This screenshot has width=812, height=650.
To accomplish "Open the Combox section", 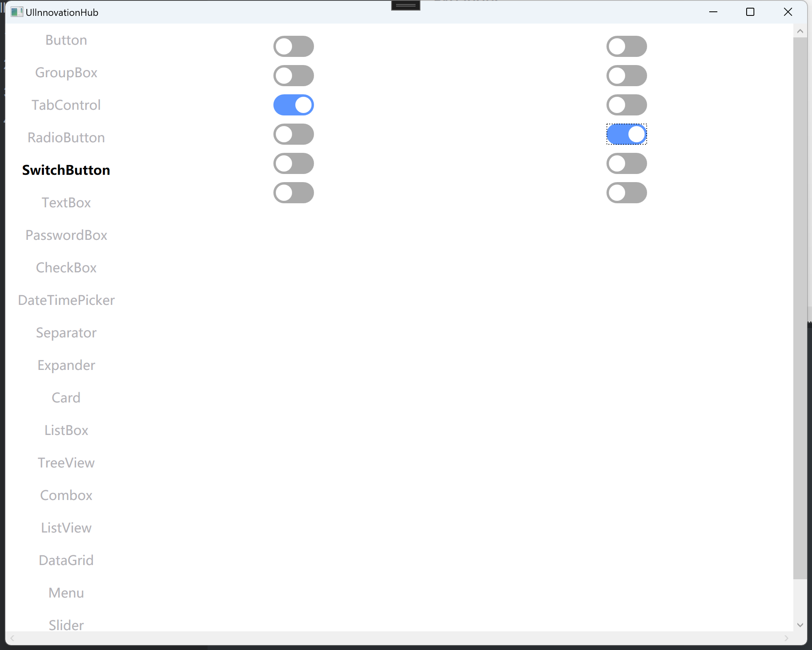I will [x=66, y=495].
